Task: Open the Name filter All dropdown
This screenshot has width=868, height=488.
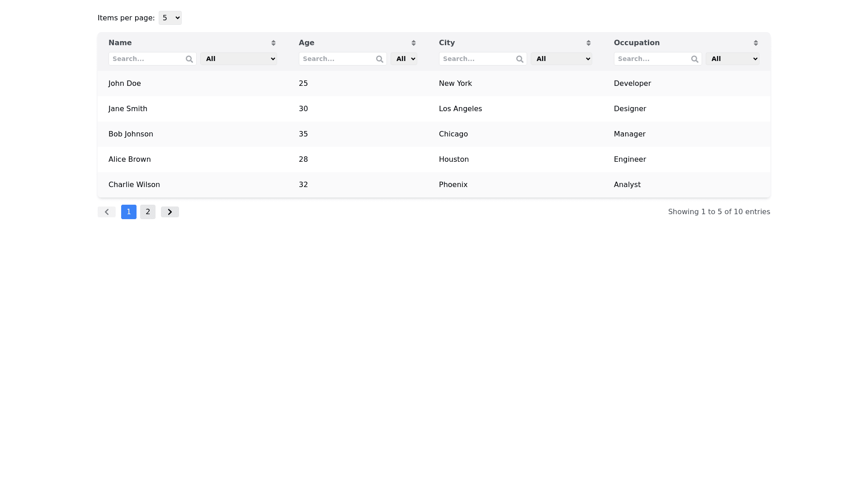Action: tap(238, 59)
